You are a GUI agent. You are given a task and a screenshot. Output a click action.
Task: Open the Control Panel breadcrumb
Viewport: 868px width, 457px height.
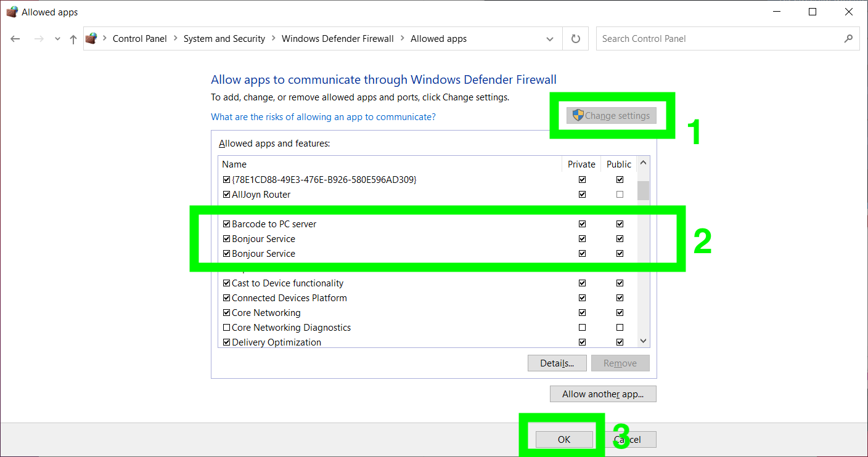140,38
